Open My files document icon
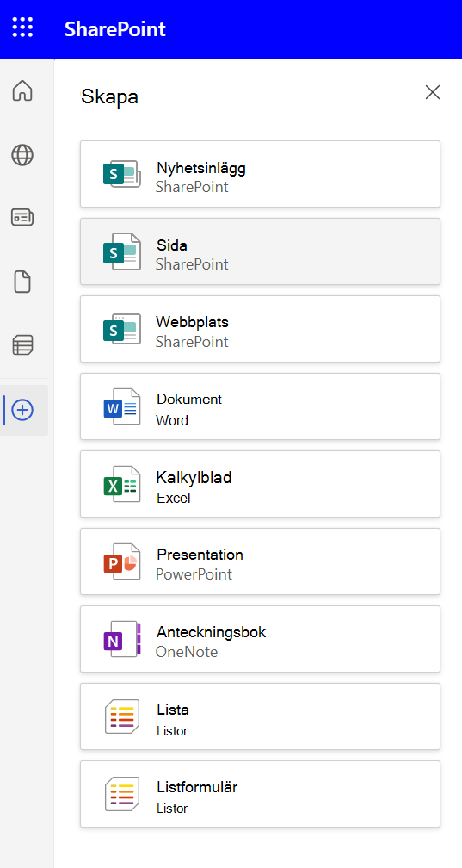 pos(22,282)
